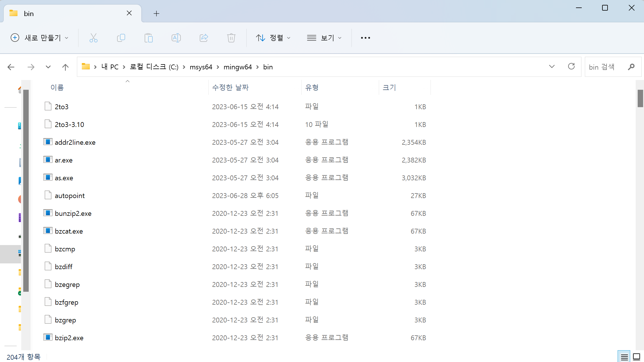Click the Delete trash icon
Screen dimensions: 644x362
pyautogui.click(x=231, y=38)
